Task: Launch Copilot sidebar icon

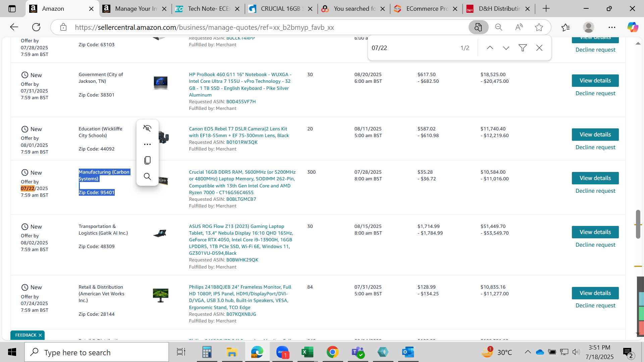Action: [x=633, y=27]
